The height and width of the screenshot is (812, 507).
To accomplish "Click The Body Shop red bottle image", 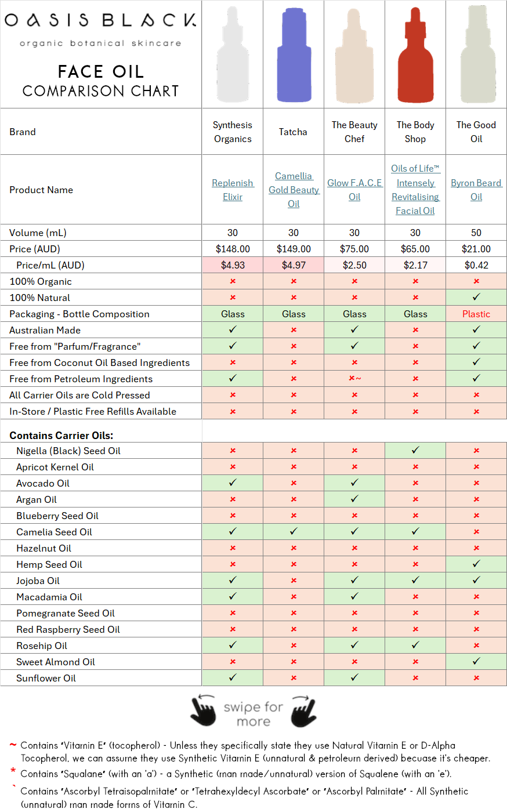I will pyautogui.click(x=415, y=55).
